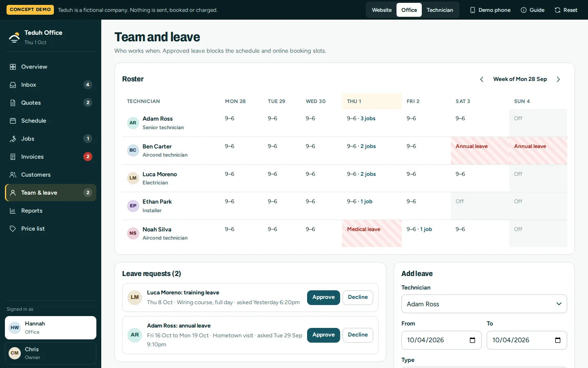This screenshot has height=368, width=588.
Task: Select the Hannah Office account card
Action: [51, 328]
